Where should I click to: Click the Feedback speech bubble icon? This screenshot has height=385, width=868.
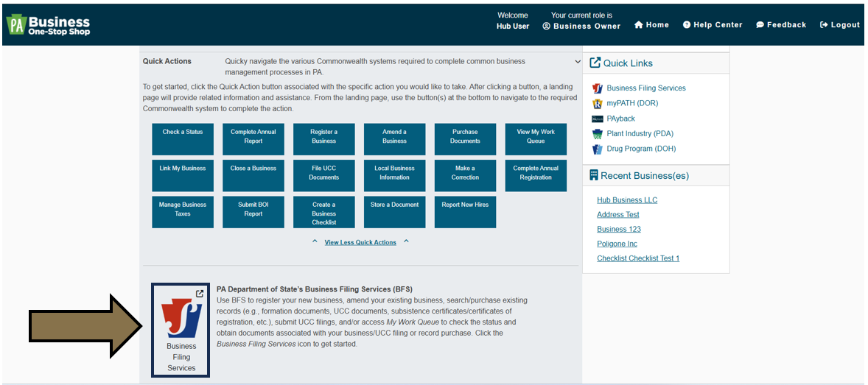coord(760,25)
